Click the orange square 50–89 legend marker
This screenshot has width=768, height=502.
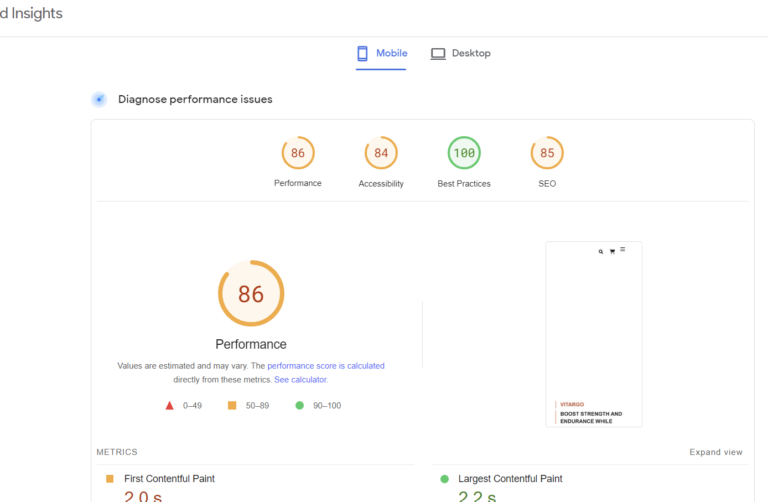click(x=232, y=406)
